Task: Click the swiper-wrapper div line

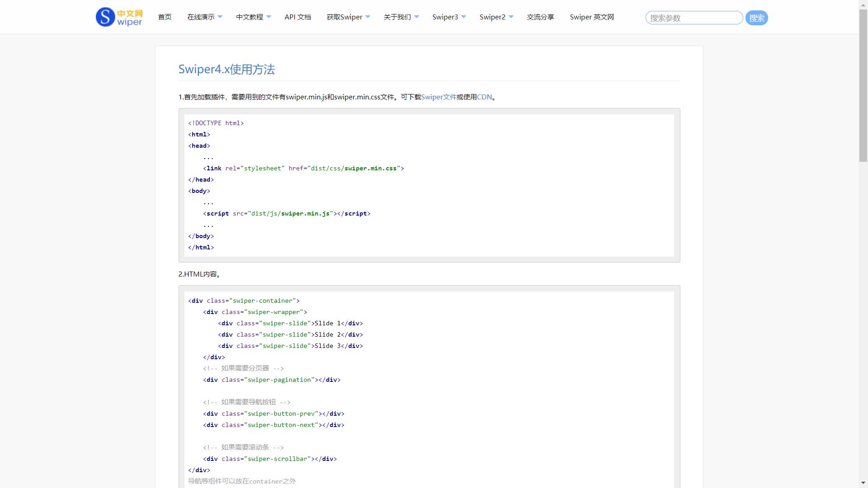Action: tap(255, 312)
